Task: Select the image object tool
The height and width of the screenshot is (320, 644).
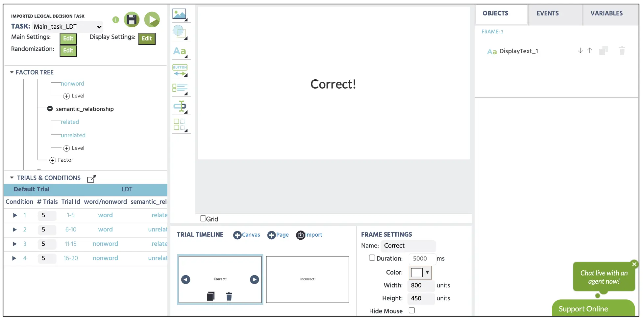Action: point(180,14)
